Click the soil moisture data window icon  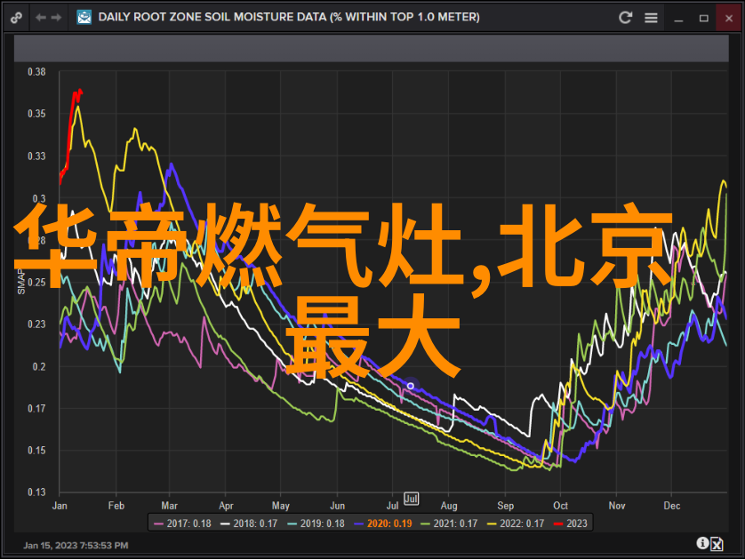pos(84,18)
